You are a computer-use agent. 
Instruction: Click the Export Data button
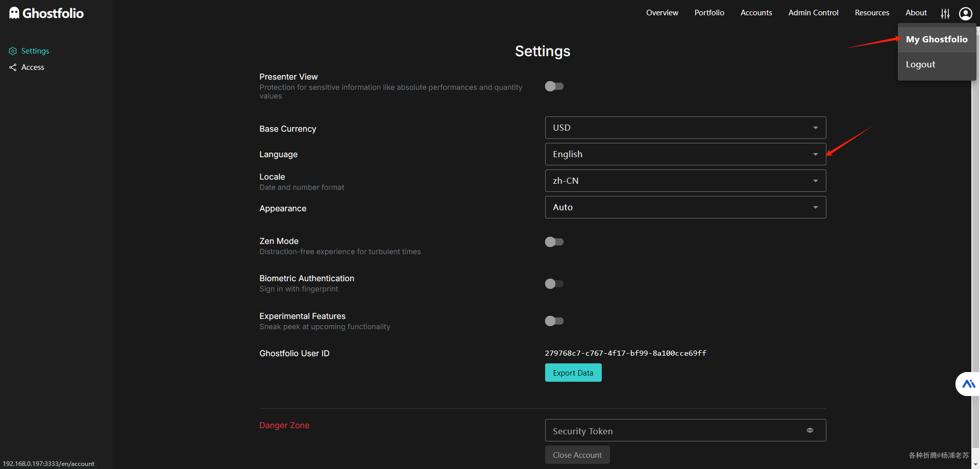[573, 373]
